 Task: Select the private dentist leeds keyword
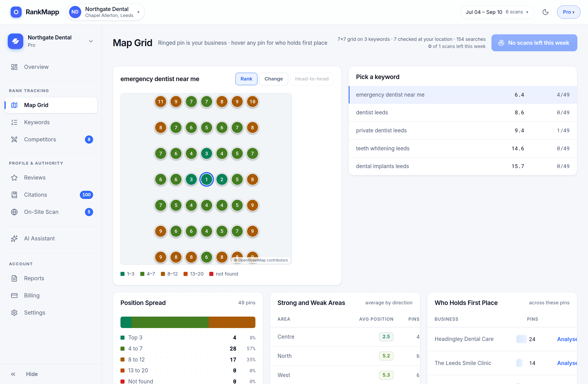pyautogui.click(x=462, y=131)
